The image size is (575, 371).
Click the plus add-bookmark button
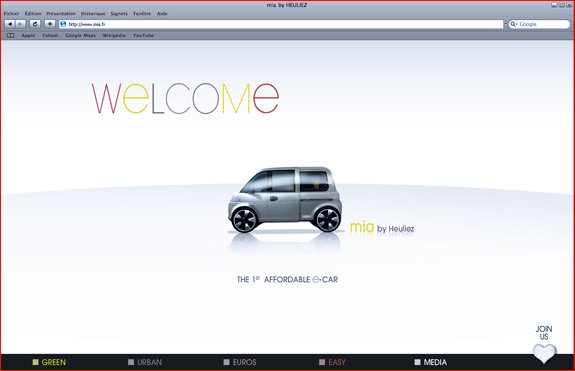click(x=50, y=24)
